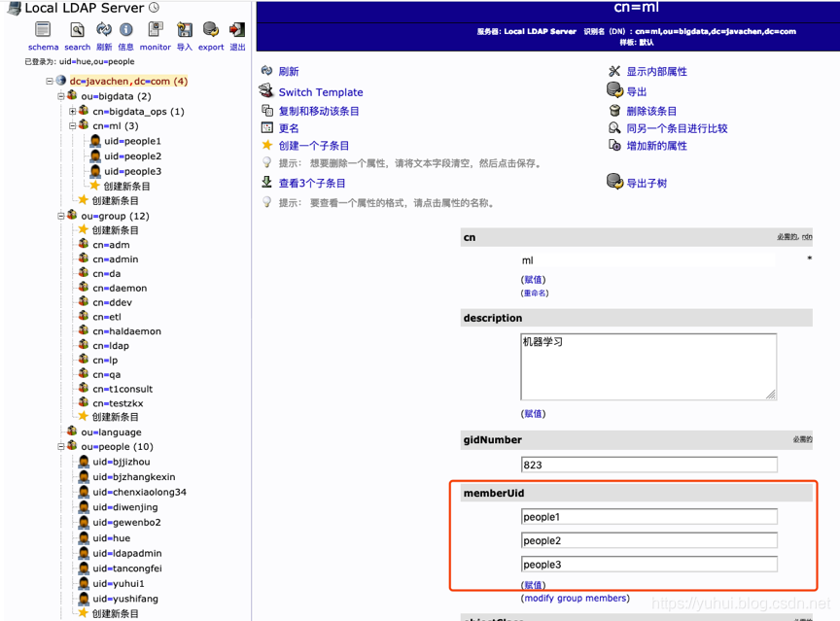The image size is (840, 621).
Task: Collapse the ou=bigdata node
Action: click(60, 96)
